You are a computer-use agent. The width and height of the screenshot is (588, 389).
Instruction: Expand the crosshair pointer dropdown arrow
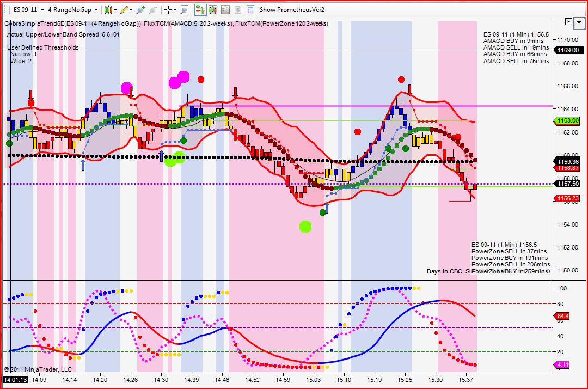point(175,10)
